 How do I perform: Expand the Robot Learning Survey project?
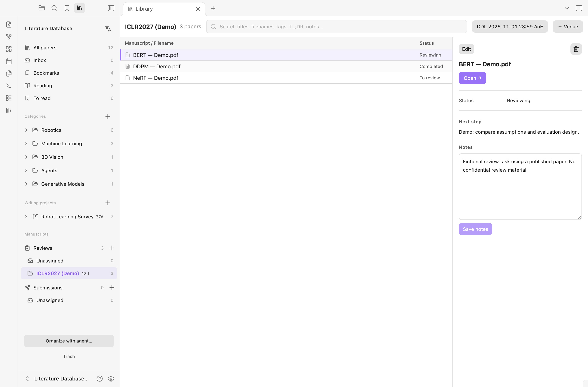click(26, 217)
